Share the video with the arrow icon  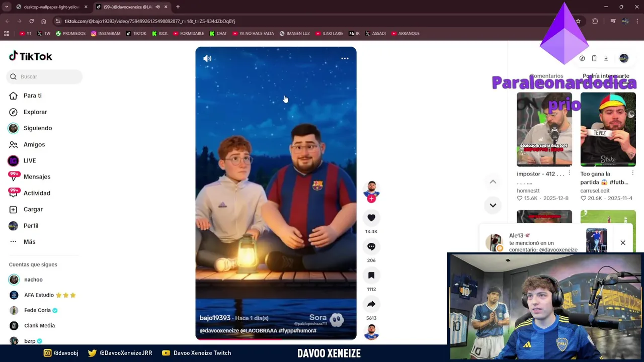(371, 304)
